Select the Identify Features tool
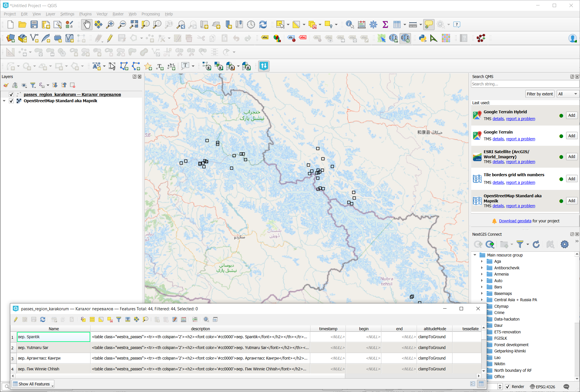580x392 pixels. click(350, 24)
